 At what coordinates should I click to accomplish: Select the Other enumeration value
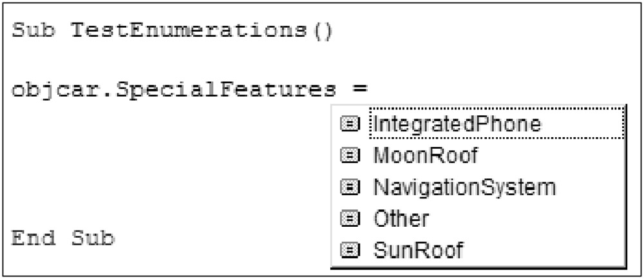401,219
